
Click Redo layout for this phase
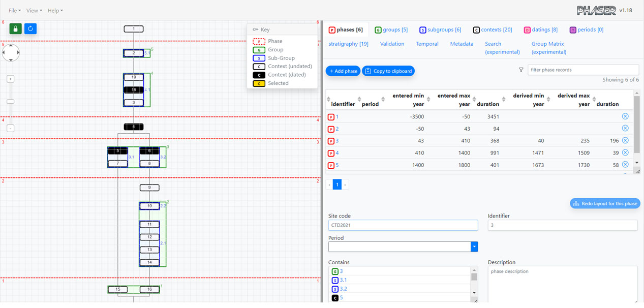(605, 203)
